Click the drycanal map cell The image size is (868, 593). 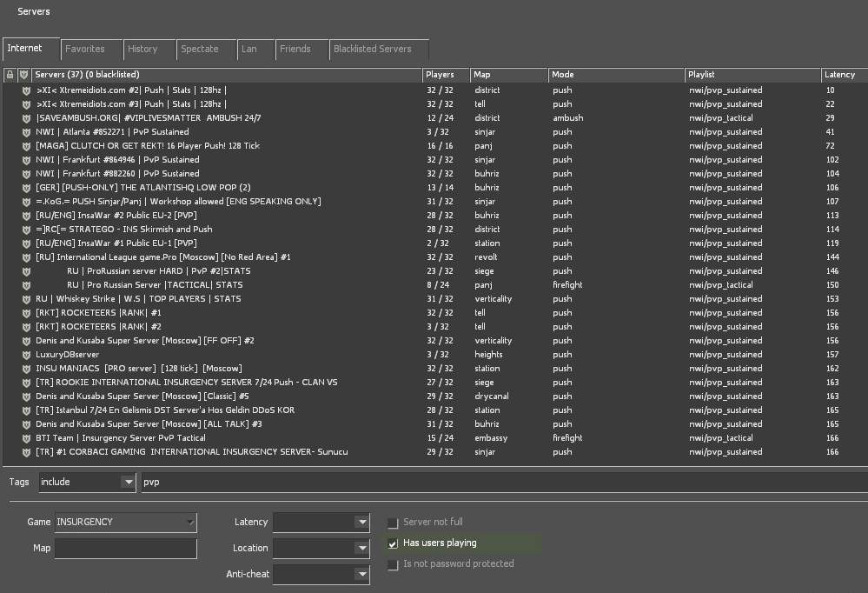[x=492, y=396]
